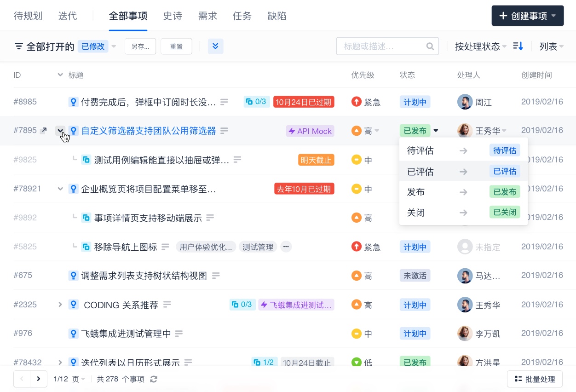This screenshot has width=576, height=392.
Task: Click subtask icon on 移除导航上图标 row
Action: 86,247
